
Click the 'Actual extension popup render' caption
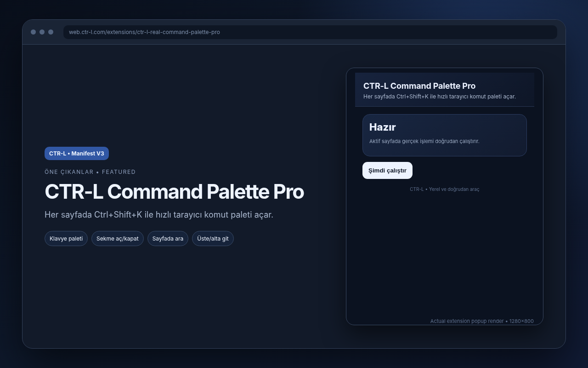point(482,321)
